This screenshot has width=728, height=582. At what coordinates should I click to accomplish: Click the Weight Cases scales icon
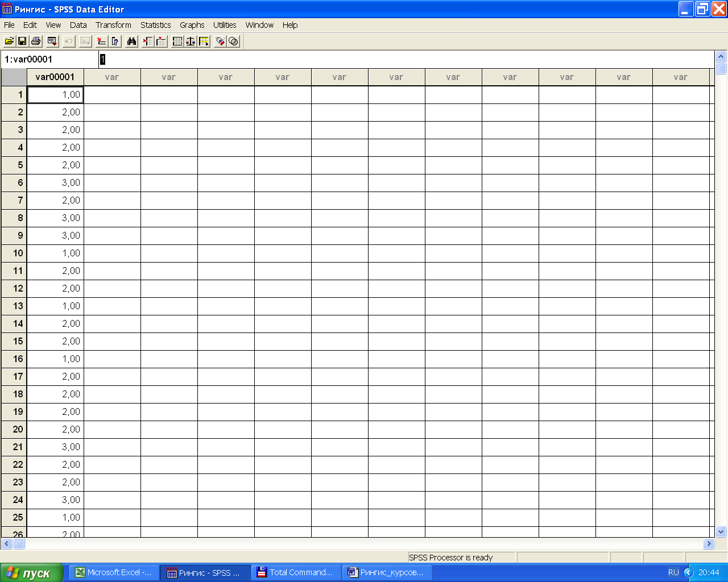[x=191, y=41]
